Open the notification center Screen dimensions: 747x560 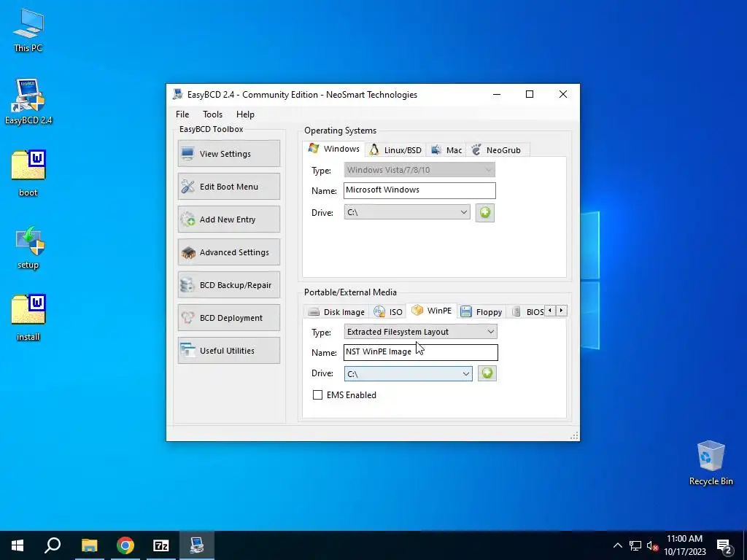pyautogui.click(x=724, y=546)
